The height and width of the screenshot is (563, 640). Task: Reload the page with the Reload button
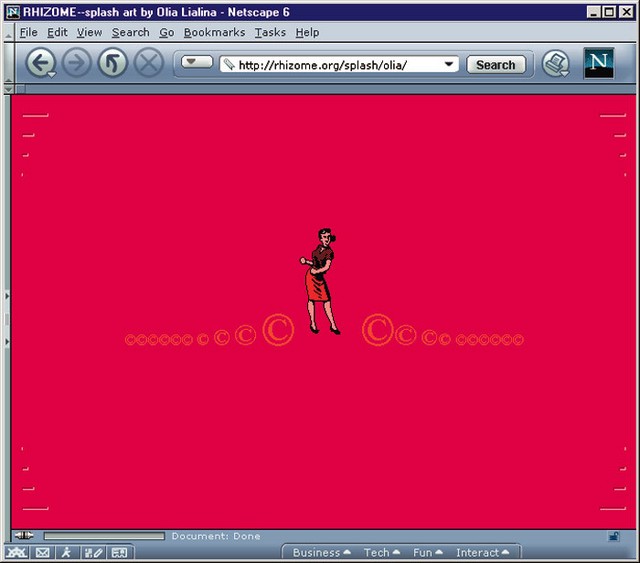tap(113, 63)
